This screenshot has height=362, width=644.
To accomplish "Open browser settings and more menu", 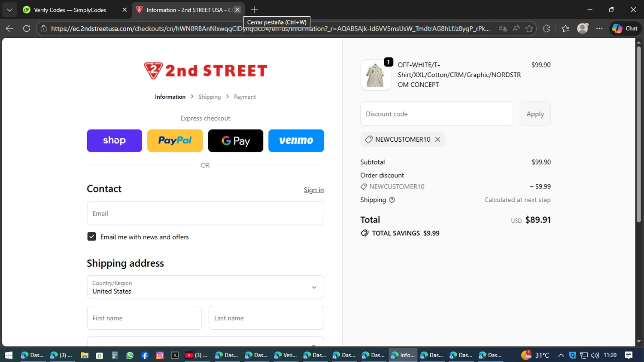I will click(599, 28).
